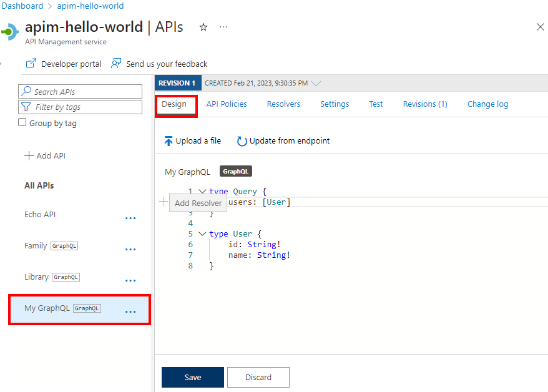Select My GraphQL API in the list
This screenshot has height=392, width=548.
(x=80, y=310)
